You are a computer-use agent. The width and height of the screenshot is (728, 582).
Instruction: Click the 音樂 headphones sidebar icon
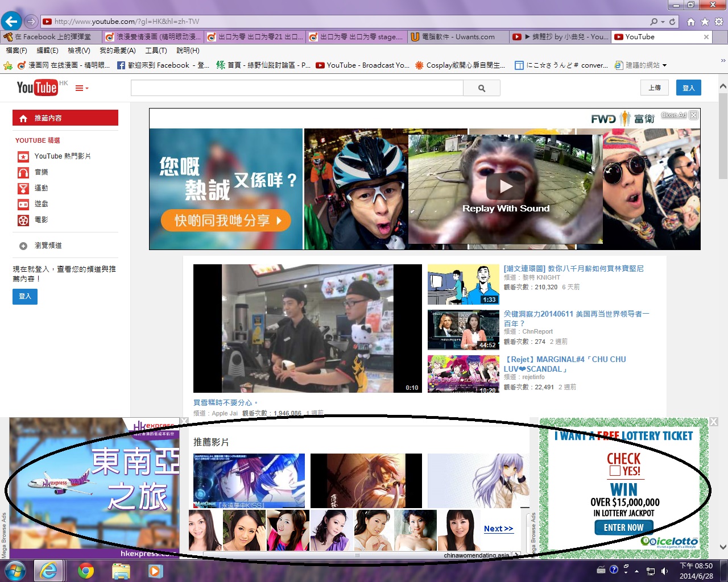coord(23,172)
